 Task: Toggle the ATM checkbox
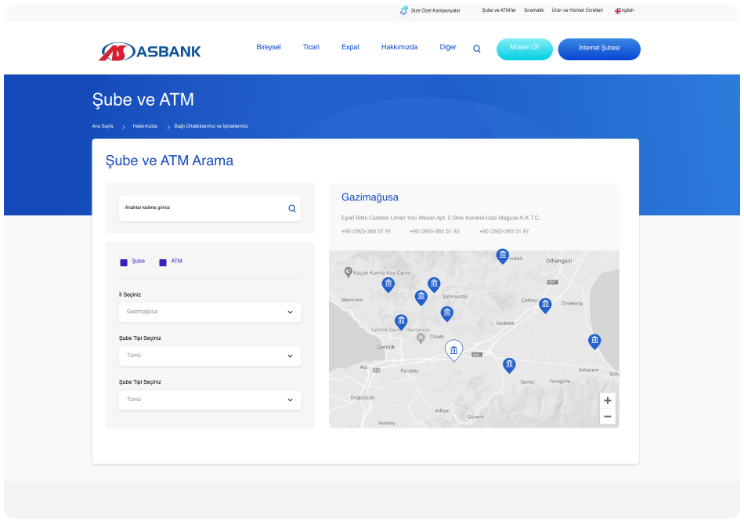click(x=163, y=262)
